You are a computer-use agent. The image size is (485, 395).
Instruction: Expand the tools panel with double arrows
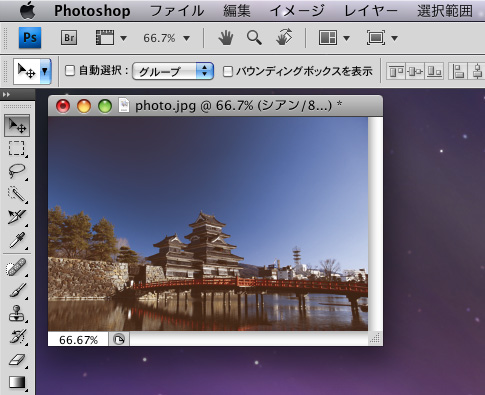point(6,95)
